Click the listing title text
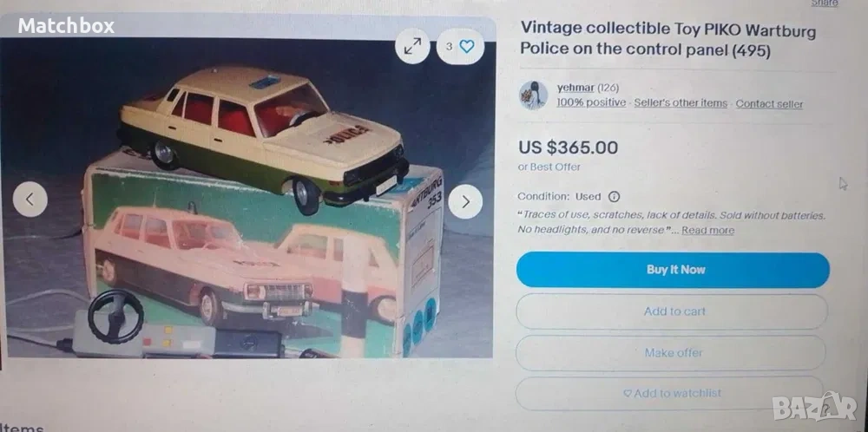The width and height of the screenshot is (868, 432). [667, 39]
